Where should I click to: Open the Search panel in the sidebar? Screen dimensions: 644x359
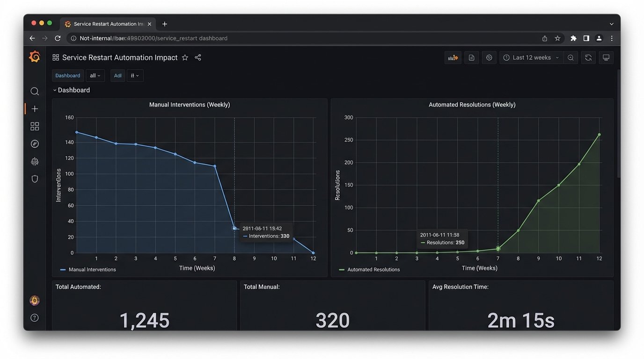[35, 91]
